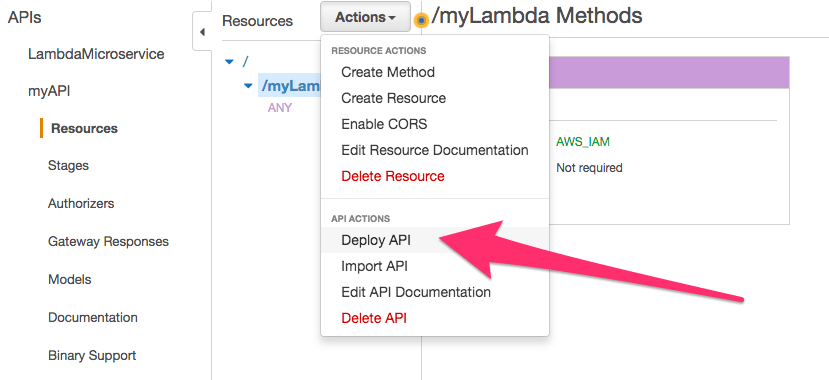Click the orange hint dot beside Actions

(x=421, y=20)
